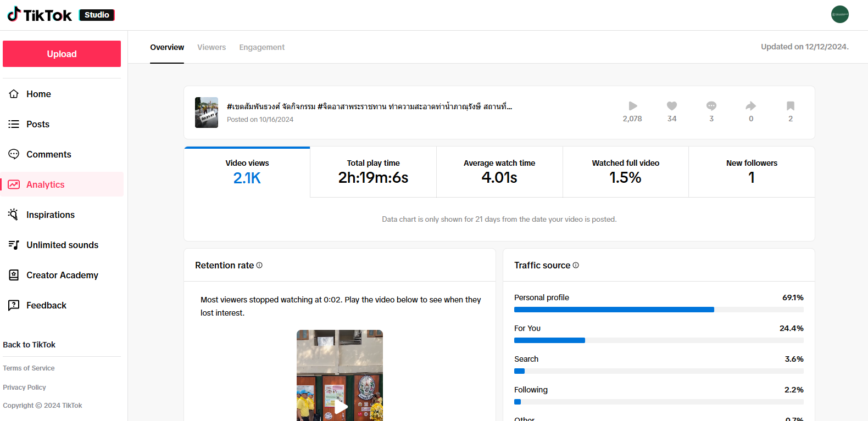The image size is (868, 421).
Task: Click the Unlimited sounds music icon
Action: (14, 245)
